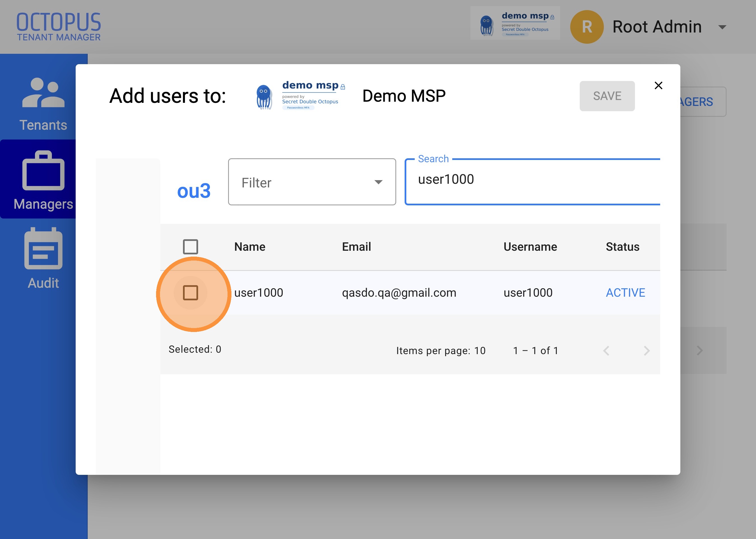Click the Root Admin avatar circle

click(x=587, y=27)
